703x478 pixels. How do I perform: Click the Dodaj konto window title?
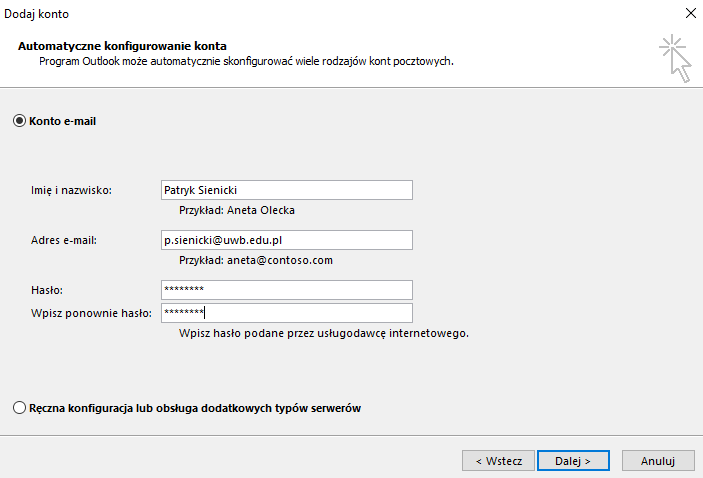pos(36,14)
